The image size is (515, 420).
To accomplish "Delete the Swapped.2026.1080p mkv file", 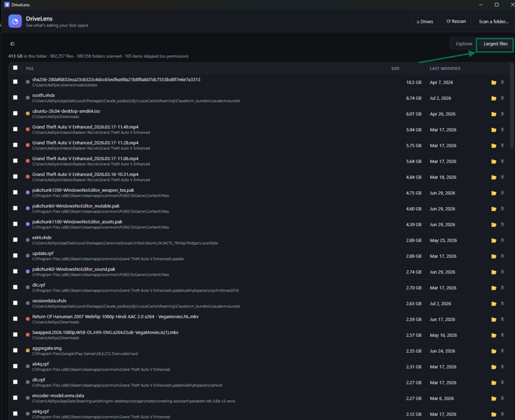I will tap(502, 335).
